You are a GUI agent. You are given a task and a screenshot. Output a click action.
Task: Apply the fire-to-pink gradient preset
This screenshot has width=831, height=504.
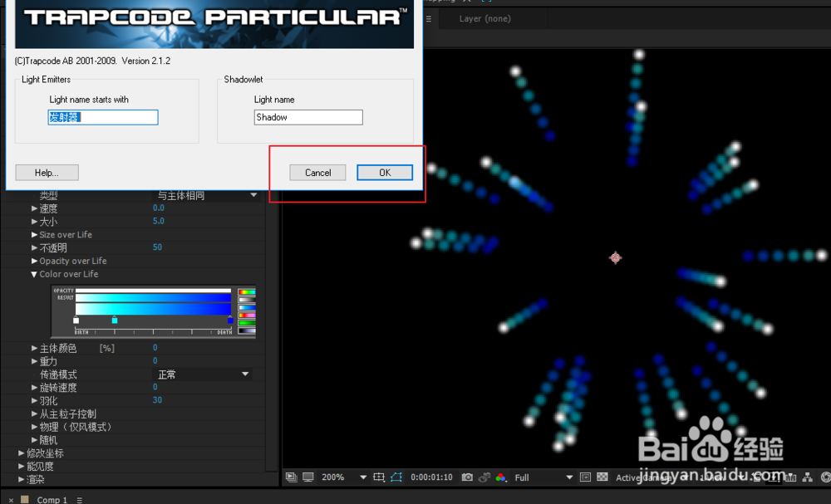coord(247,315)
